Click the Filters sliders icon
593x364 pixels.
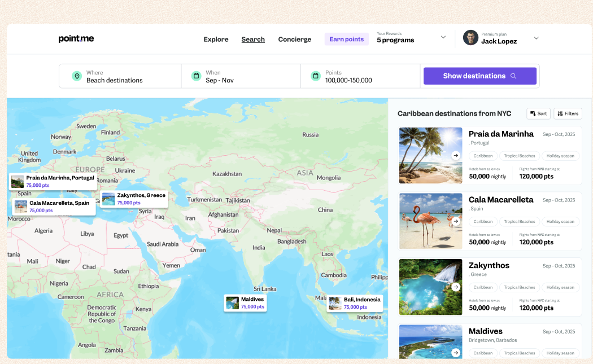pos(560,113)
